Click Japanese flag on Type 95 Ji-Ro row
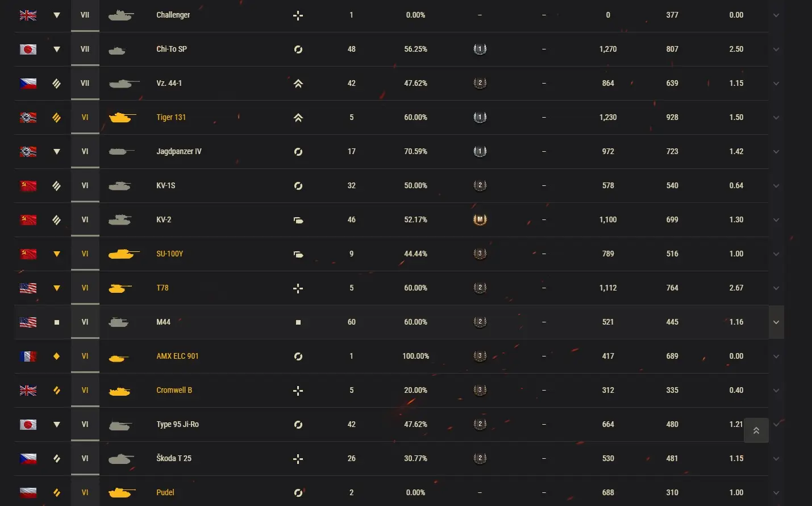Image resolution: width=812 pixels, height=506 pixels. (x=28, y=425)
